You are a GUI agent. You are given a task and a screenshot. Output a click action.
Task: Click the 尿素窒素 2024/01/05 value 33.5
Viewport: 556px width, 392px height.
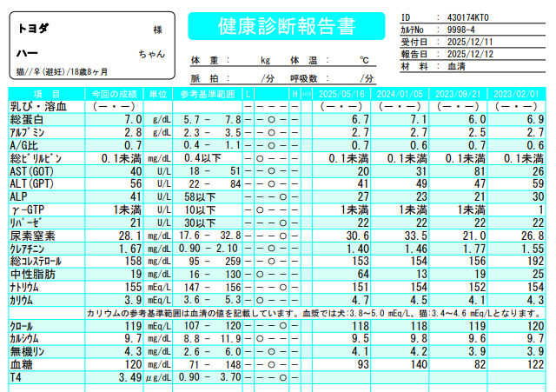click(x=415, y=236)
